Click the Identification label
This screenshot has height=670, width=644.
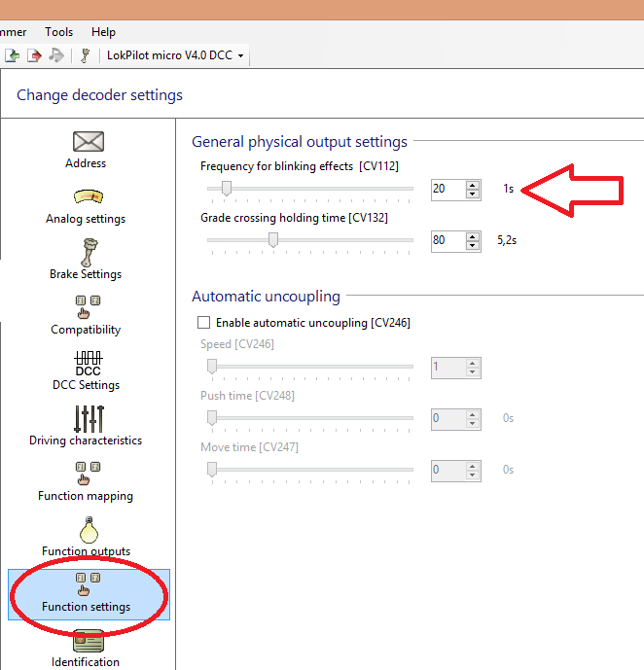pyautogui.click(x=86, y=662)
